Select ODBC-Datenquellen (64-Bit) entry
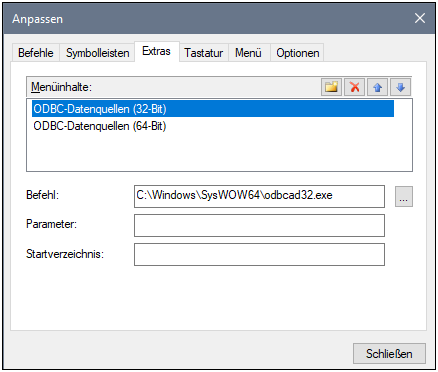 pos(213,126)
